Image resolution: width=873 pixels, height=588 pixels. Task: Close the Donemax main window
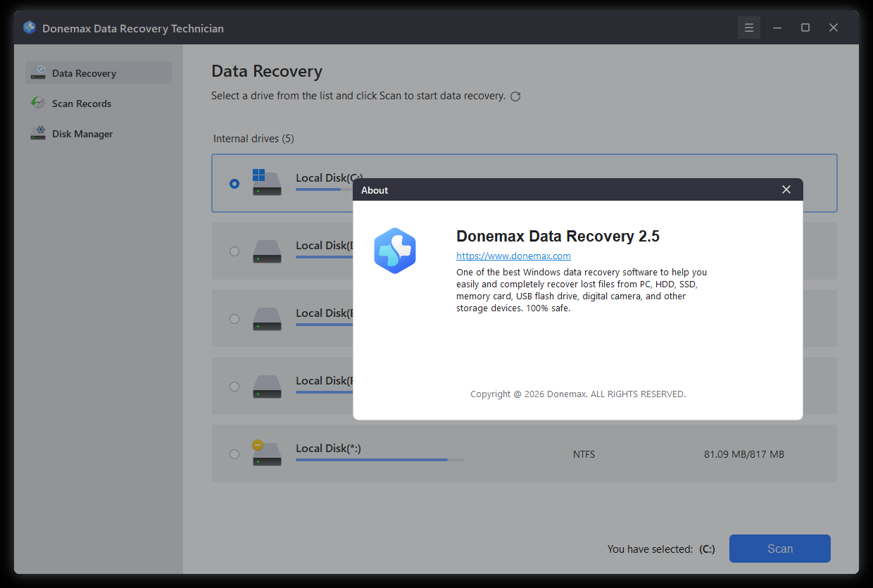coord(834,27)
